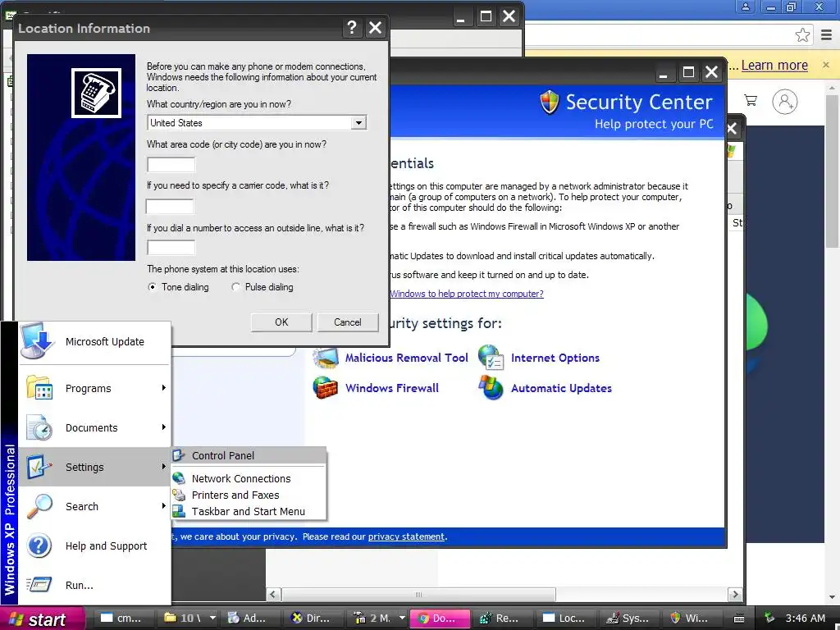Screen dimensions: 840x630
Task: Click the horizontal scrollbar right arrow
Action: pyautogui.click(x=735, y=594)
